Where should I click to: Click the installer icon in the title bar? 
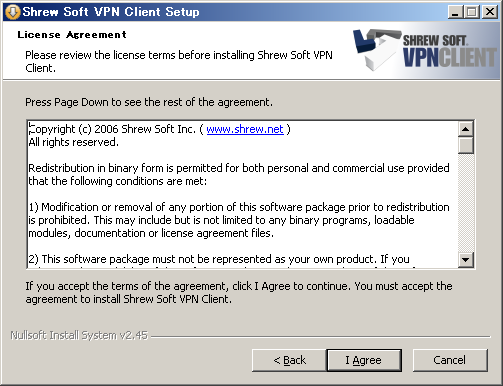tap(13, 12)
